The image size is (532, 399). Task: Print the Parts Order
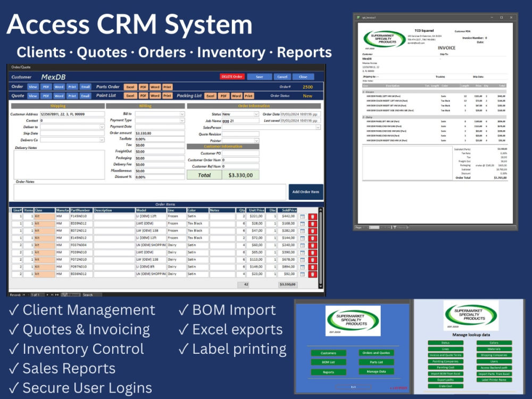pos(167,87)
